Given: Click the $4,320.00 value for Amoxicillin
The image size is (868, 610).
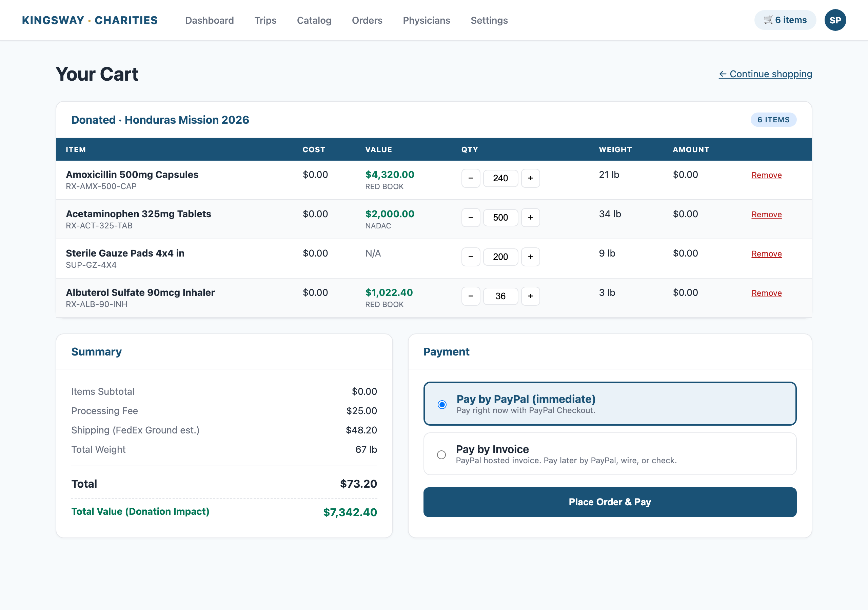Looking at the screenshot, I should click(x=390, y=175).
